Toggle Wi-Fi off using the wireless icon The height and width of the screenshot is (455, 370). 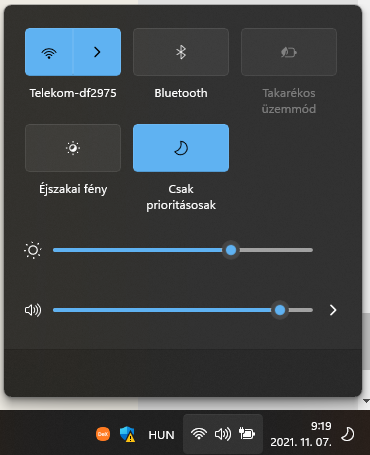tap(49, 52)
